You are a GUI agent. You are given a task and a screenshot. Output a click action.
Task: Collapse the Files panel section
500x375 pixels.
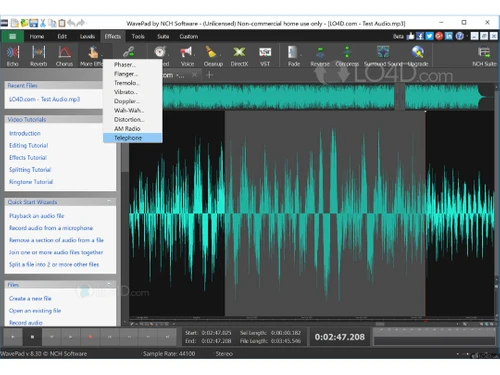[x=109, y=284]
